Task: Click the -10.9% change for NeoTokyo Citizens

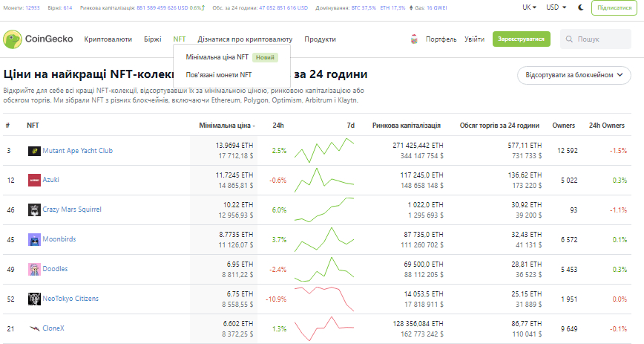Action: [x=276, y=299]
